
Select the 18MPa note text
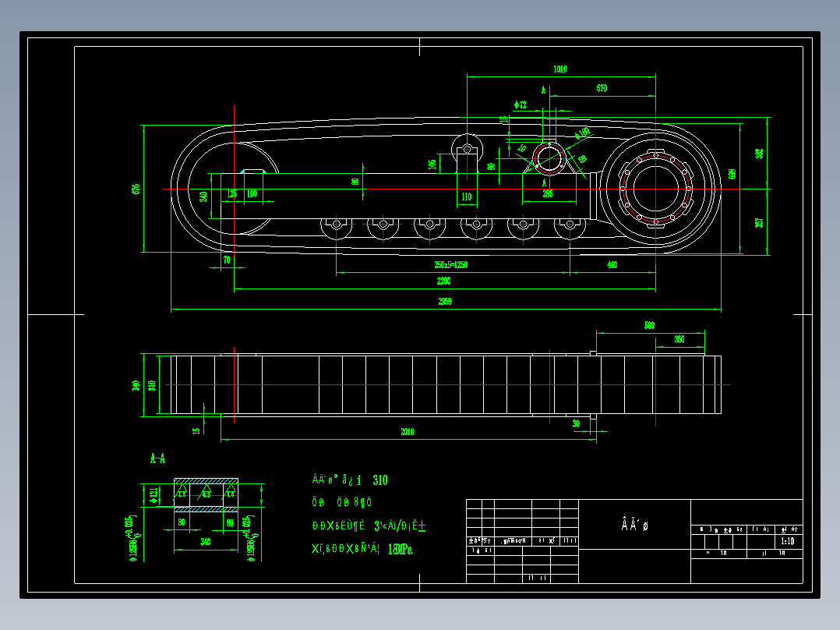click(400, 550)
